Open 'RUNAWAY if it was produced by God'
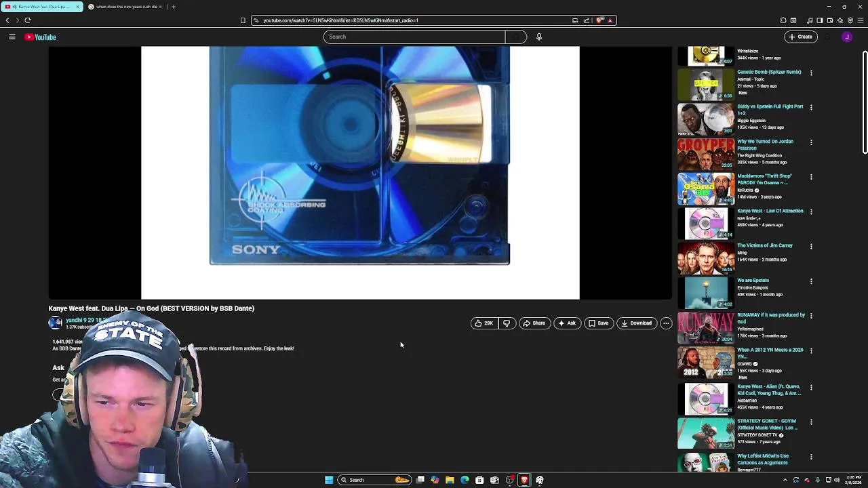 [x=771, y=318]
